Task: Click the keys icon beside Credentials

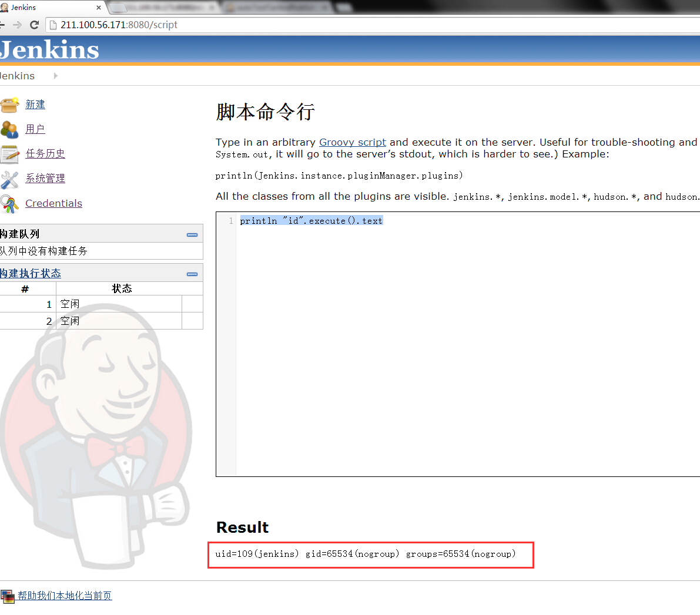Action: (9, 204)
